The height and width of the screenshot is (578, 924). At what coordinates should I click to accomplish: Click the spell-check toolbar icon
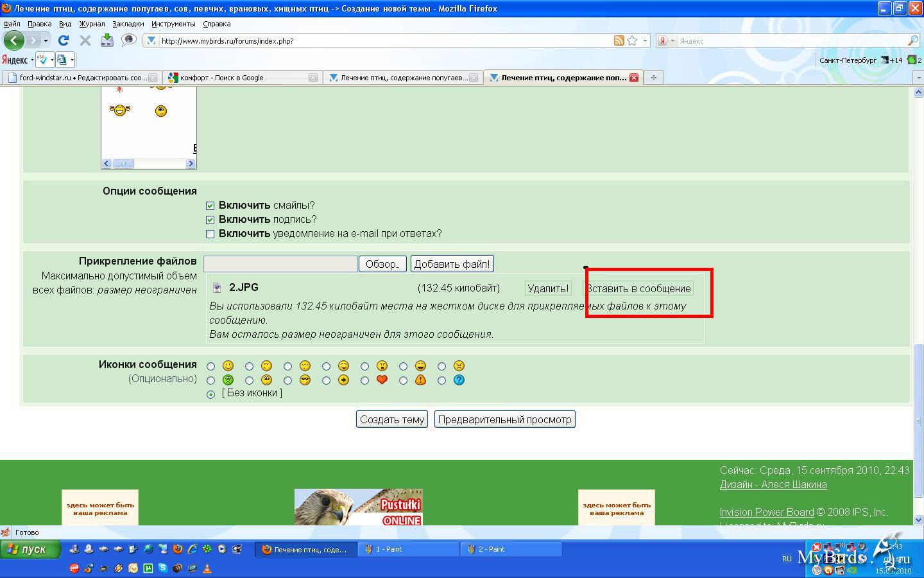(x=43, y=60)
